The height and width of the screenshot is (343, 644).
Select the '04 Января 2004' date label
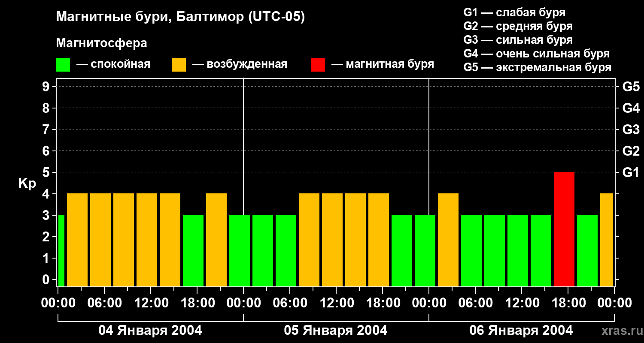(150, 331)
